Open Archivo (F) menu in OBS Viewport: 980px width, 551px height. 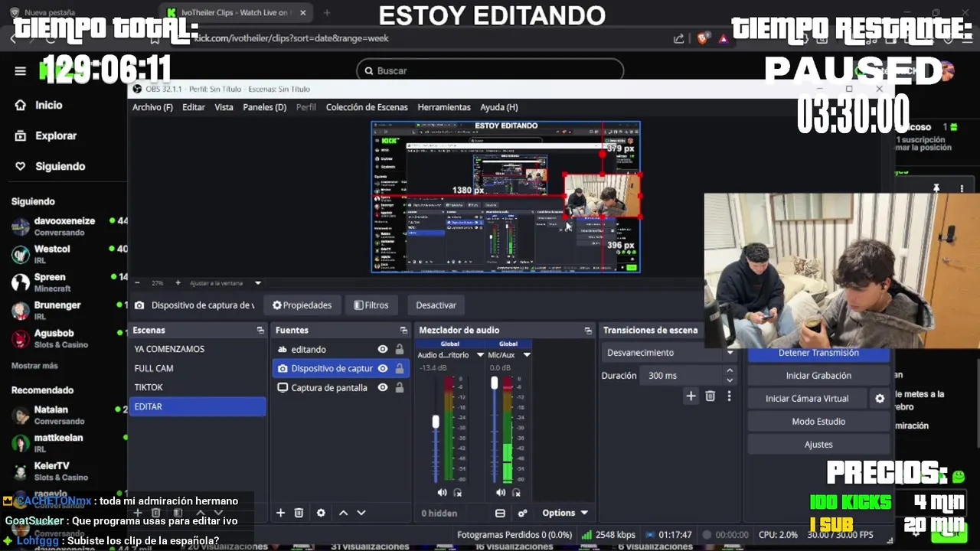152,107
